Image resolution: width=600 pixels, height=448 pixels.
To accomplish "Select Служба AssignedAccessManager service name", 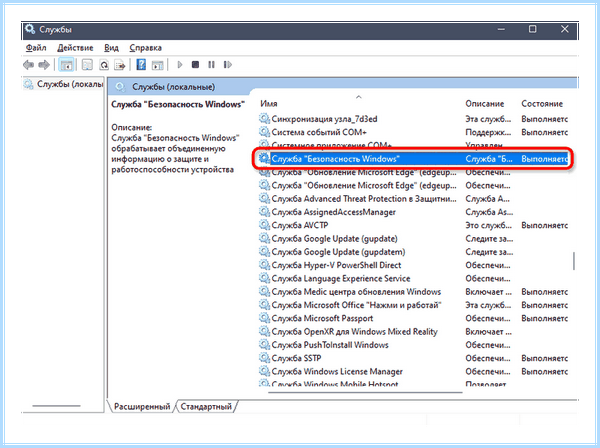I will (x=333, y=212).
